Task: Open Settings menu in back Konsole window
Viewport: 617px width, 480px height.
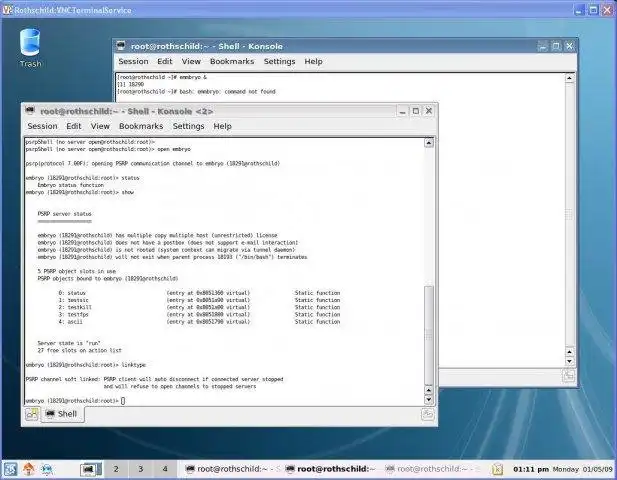Action: point(279,61)
